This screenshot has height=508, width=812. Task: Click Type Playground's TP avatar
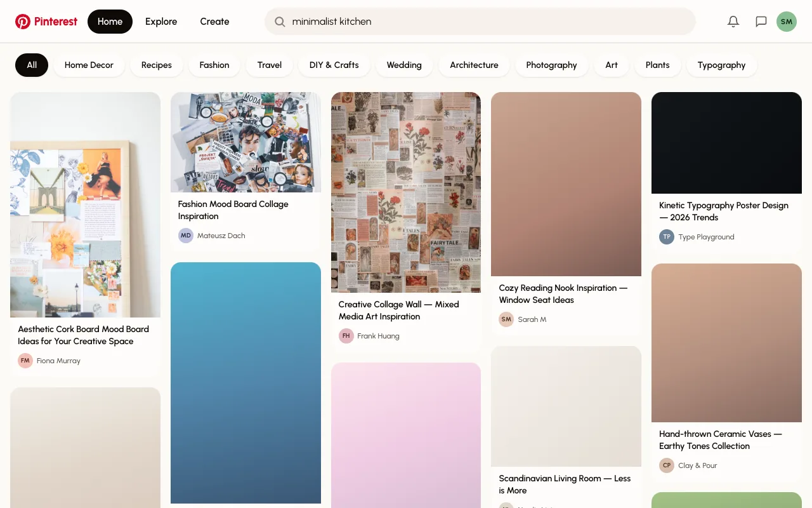tap(666, 236)
